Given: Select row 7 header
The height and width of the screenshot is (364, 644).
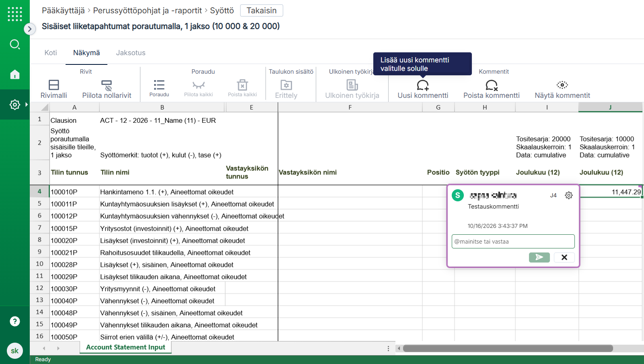Looking at the screenshot, I should [x=39, y=228].
